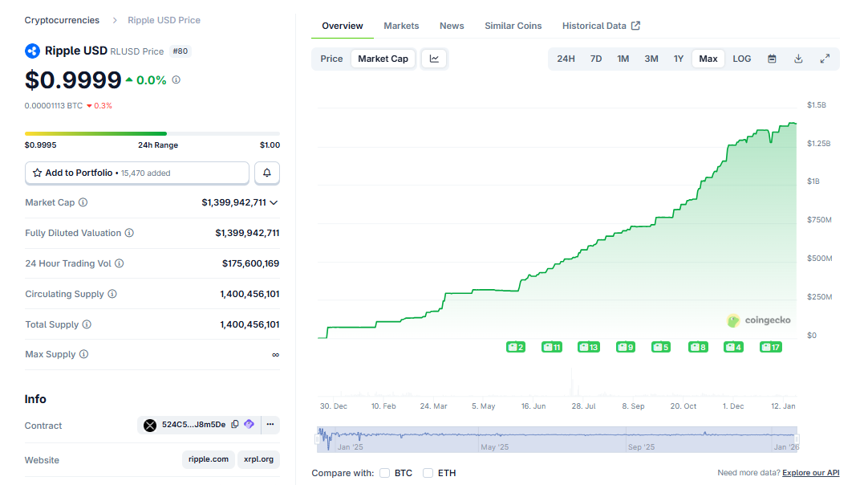Viewport: 868px width, 485px height.
Task: Click the info icon beside Market Cap label
Action: coord(83,203)
